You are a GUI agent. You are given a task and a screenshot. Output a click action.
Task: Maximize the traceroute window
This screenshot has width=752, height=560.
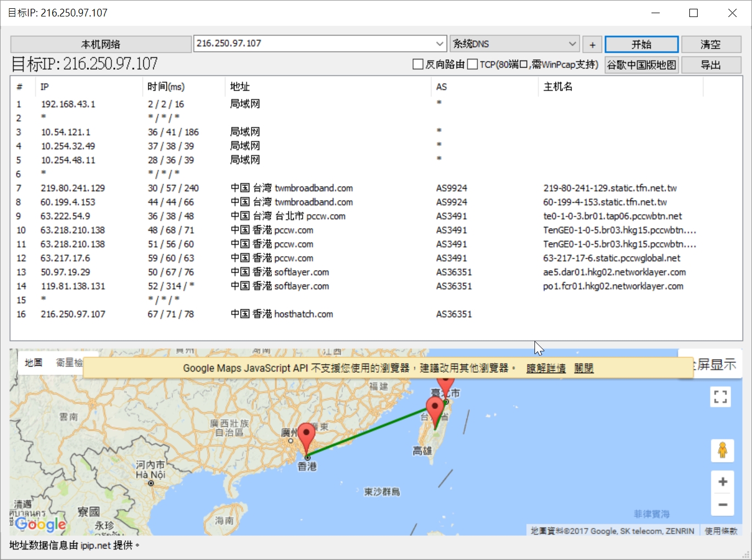693,13
